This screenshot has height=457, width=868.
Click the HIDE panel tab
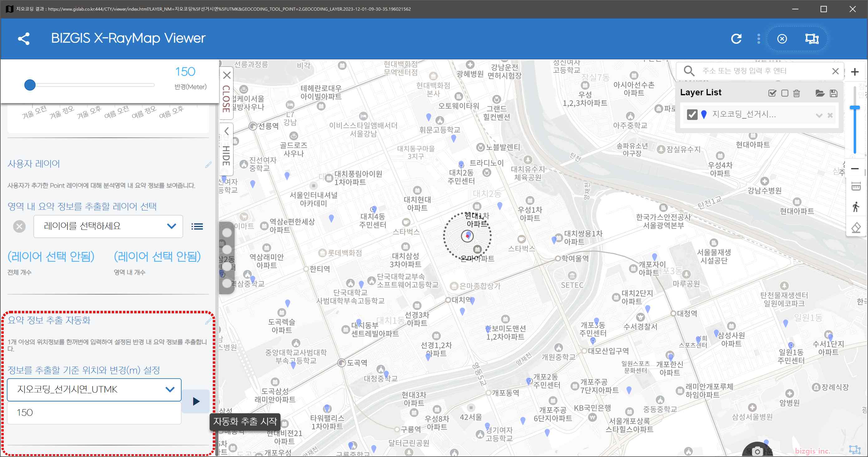click(x=226, y=149)
